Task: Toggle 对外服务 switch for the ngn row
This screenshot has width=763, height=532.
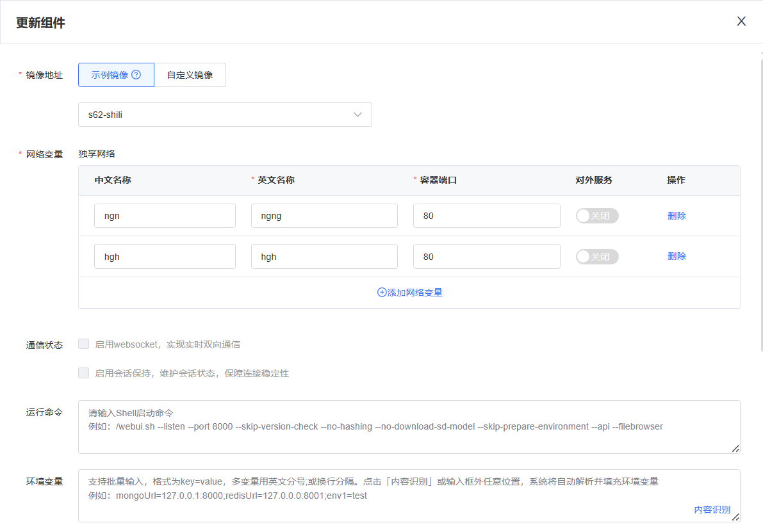Action: click(x=596, y=216)
